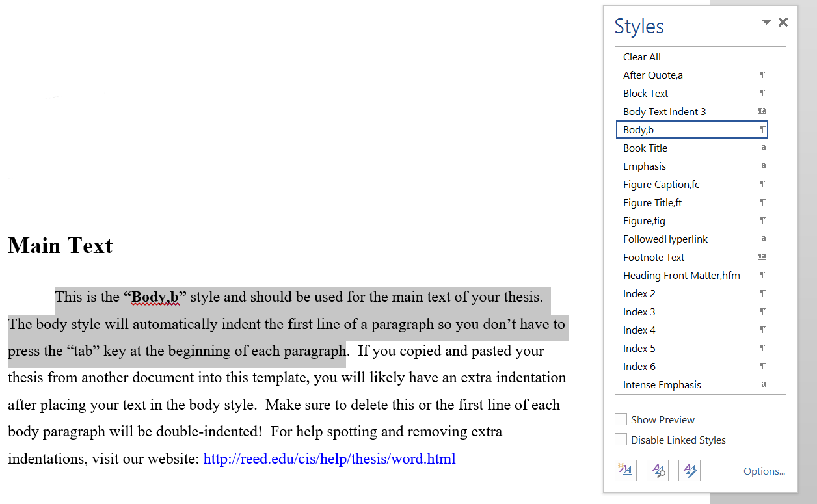The image size is (817, 504).
Task: Click Clear All in the Styles list
Action: [642, 57]
